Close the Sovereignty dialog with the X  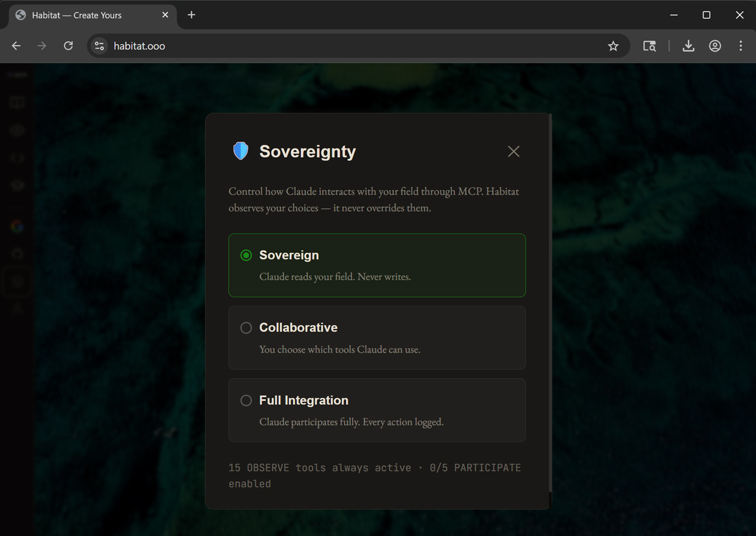(513, 151)
